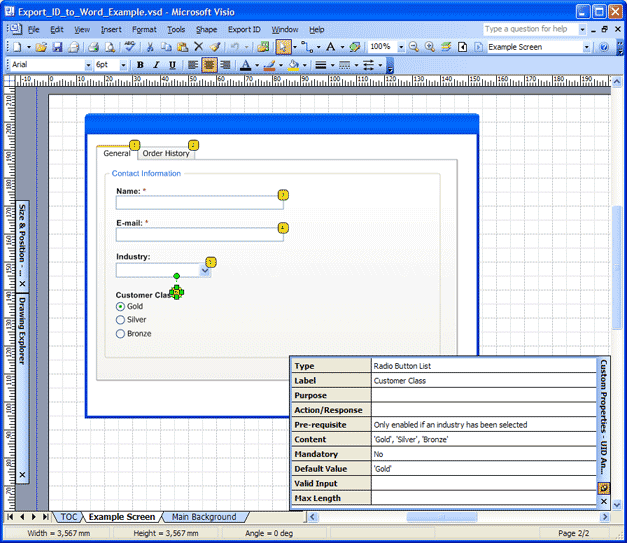Click the Cut scissors icon
Screen dimensions: 627x543
(x=150, y=47)
